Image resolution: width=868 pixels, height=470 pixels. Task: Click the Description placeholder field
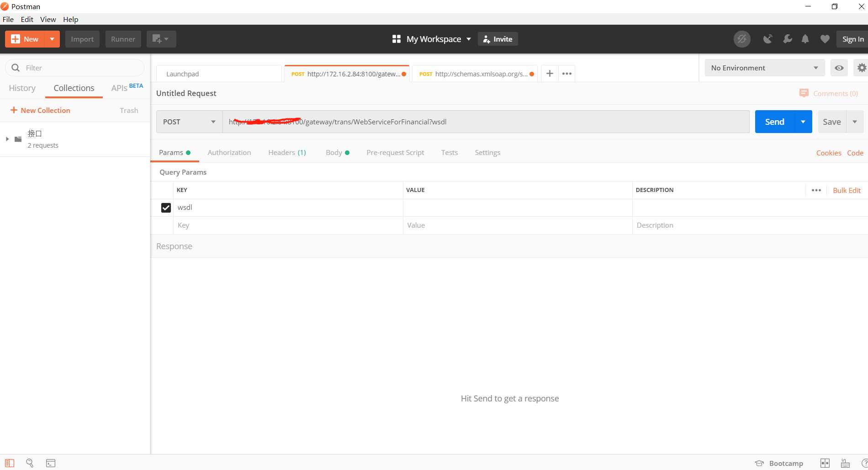[749, 225]
